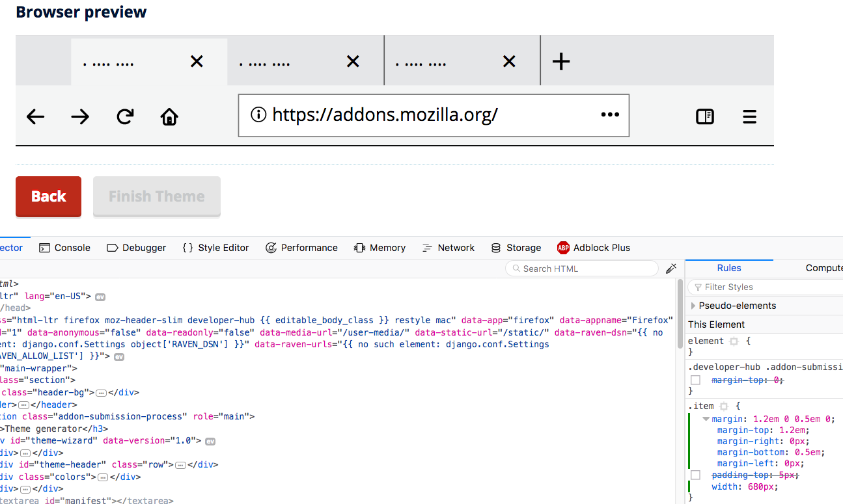Screen dimensions: 843x504
Task: Switch to the Style Editor tab
Action: point(215,248)
